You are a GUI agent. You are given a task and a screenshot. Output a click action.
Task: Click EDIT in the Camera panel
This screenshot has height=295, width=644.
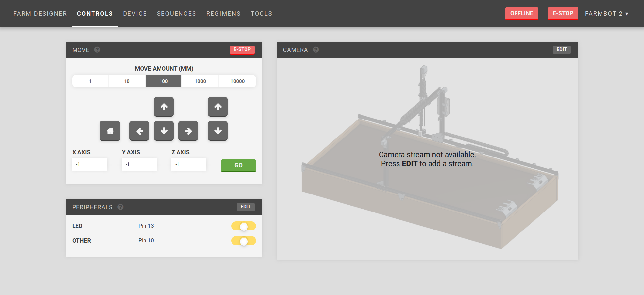(x=561, y=49)
